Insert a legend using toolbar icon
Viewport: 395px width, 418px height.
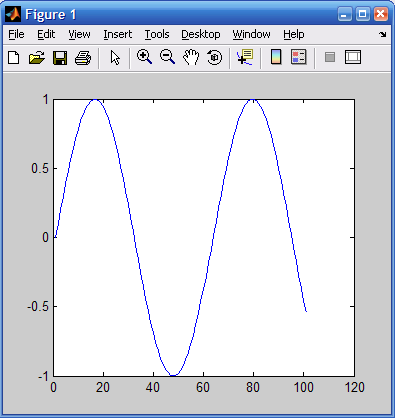pos(299,57)
